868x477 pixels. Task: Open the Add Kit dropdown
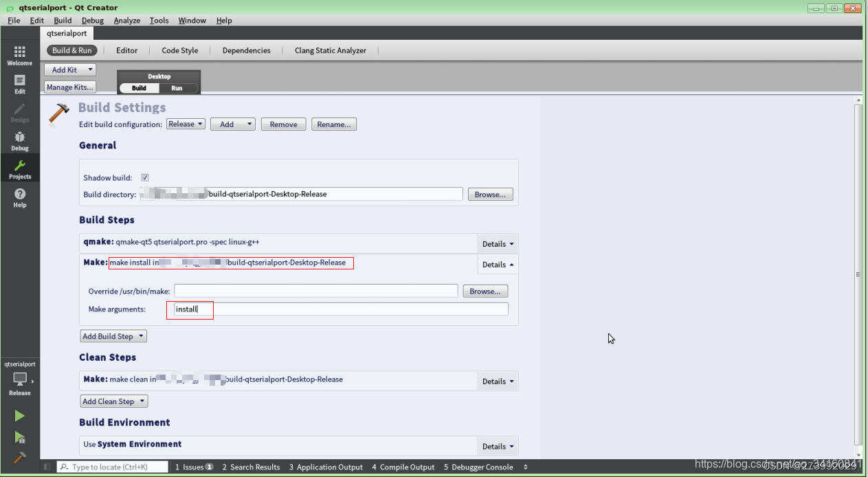tap(70, 69)
